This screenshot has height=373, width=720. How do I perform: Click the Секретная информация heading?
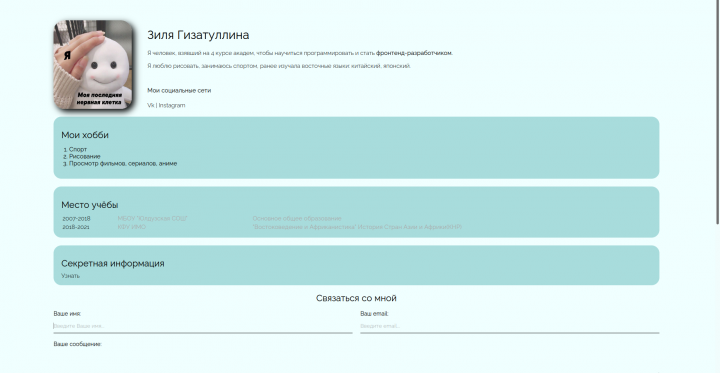[112, 264]
